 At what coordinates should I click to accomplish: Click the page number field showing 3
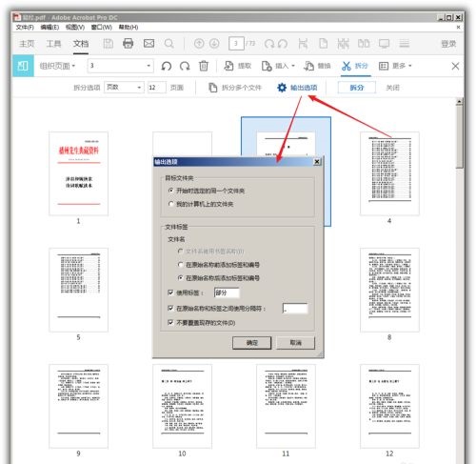click(x=236, y=44)
